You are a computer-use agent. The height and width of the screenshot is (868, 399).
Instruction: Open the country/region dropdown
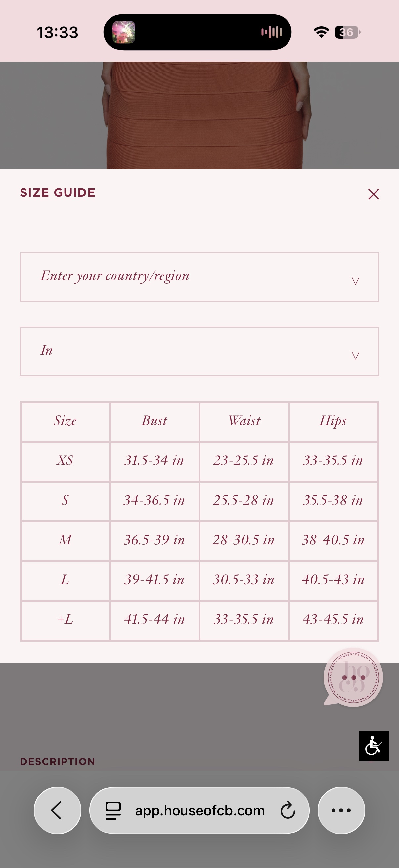199,277
